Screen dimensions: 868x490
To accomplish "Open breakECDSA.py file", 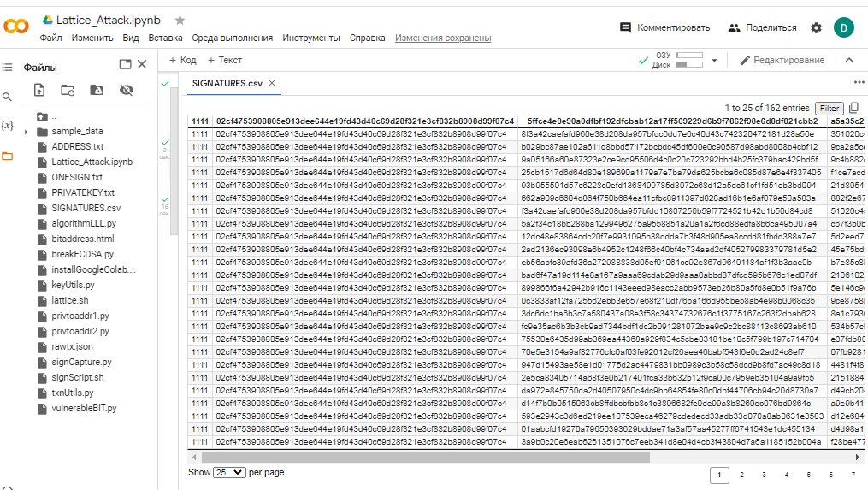I will (82, 254).
